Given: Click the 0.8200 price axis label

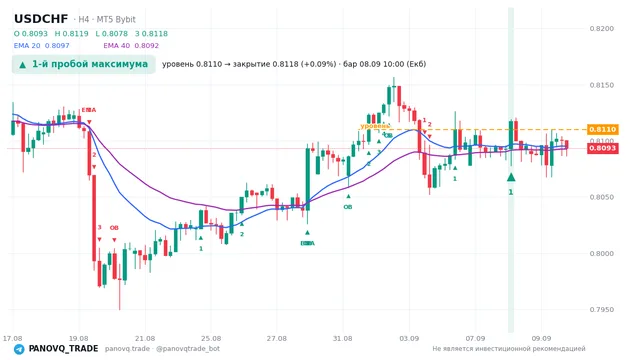Looking at the screenshot, I should [602, 29].
